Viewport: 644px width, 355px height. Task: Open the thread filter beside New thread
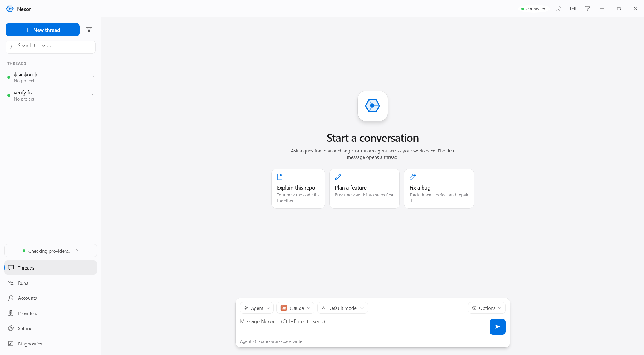pos(89,30)
